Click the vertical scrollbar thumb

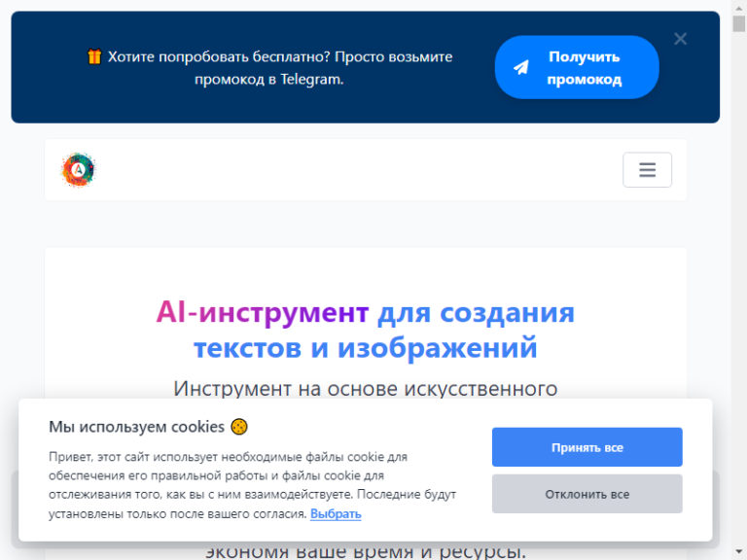pos(739,23)
